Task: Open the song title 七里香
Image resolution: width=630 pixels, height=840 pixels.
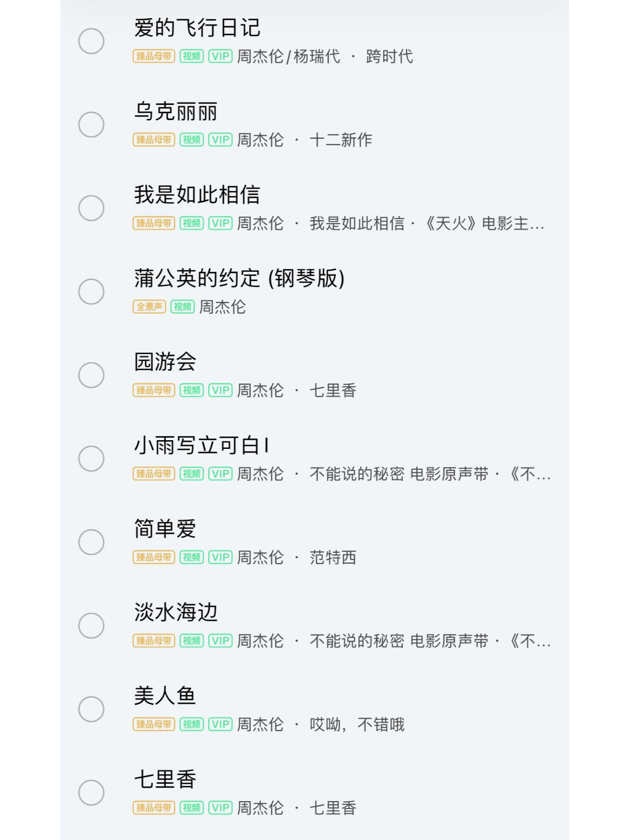Action: click(165, 779)
